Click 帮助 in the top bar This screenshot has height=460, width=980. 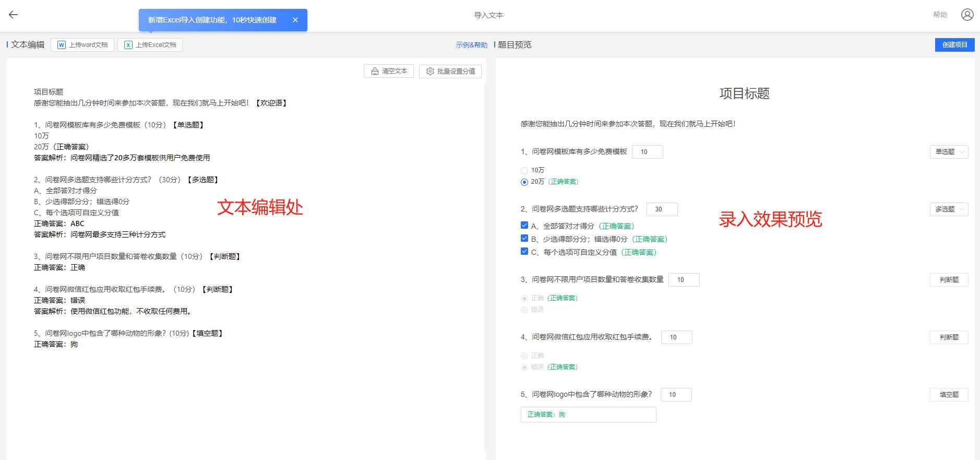click(x=940, y=15)
